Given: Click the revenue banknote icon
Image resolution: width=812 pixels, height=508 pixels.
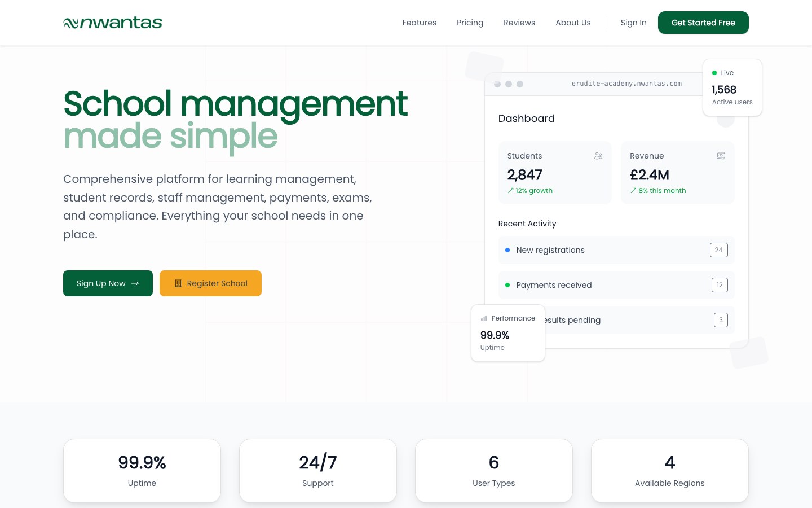Looking at the screenshot, I should point(721,156).
